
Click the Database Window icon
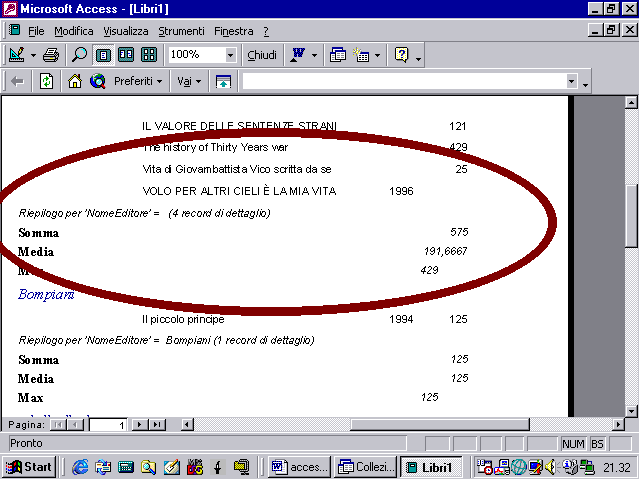click(338, 55)
